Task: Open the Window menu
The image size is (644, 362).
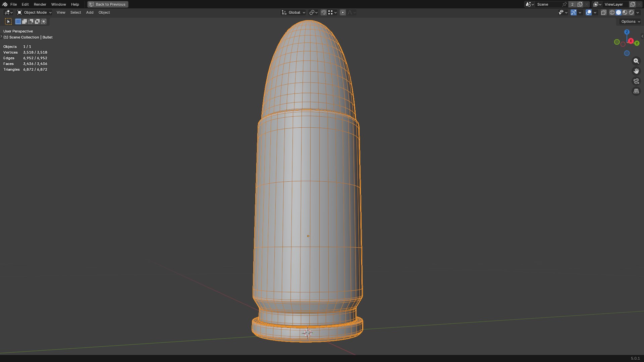Action: (x=58, y=4)
